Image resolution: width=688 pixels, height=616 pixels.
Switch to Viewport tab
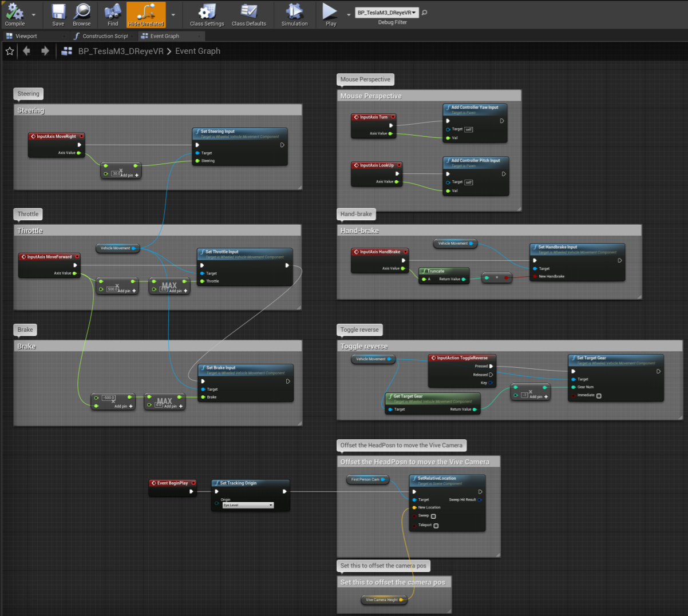click(26, 36)
